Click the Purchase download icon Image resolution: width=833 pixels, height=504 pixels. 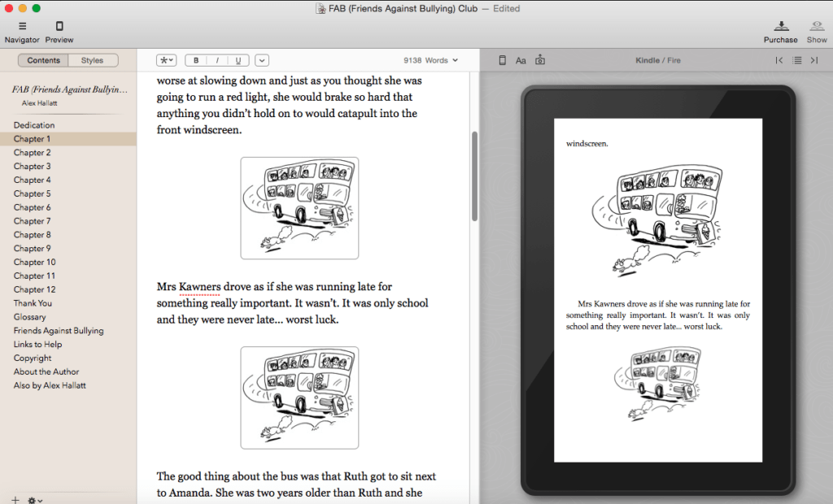[x=780, y=26]
